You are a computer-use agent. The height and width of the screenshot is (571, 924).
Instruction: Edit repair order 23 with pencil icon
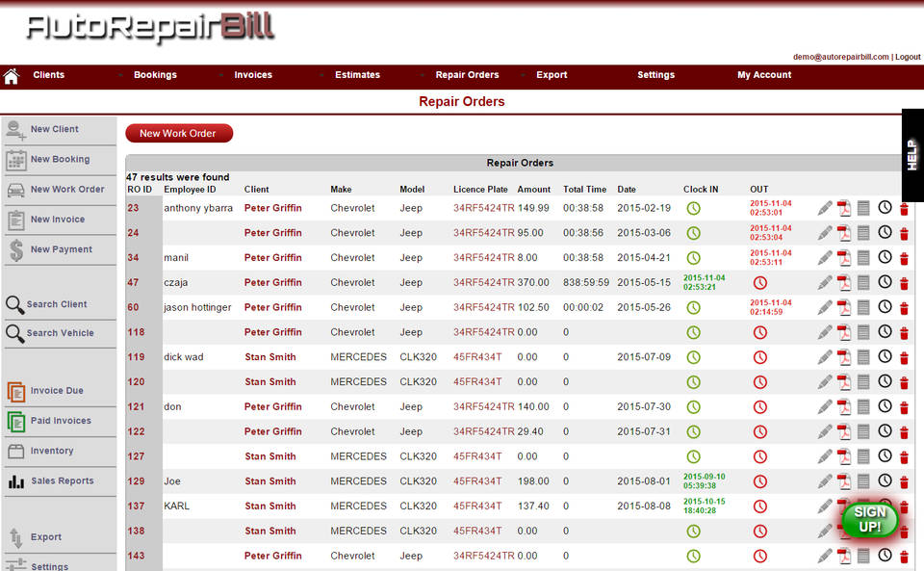point(825,208)
